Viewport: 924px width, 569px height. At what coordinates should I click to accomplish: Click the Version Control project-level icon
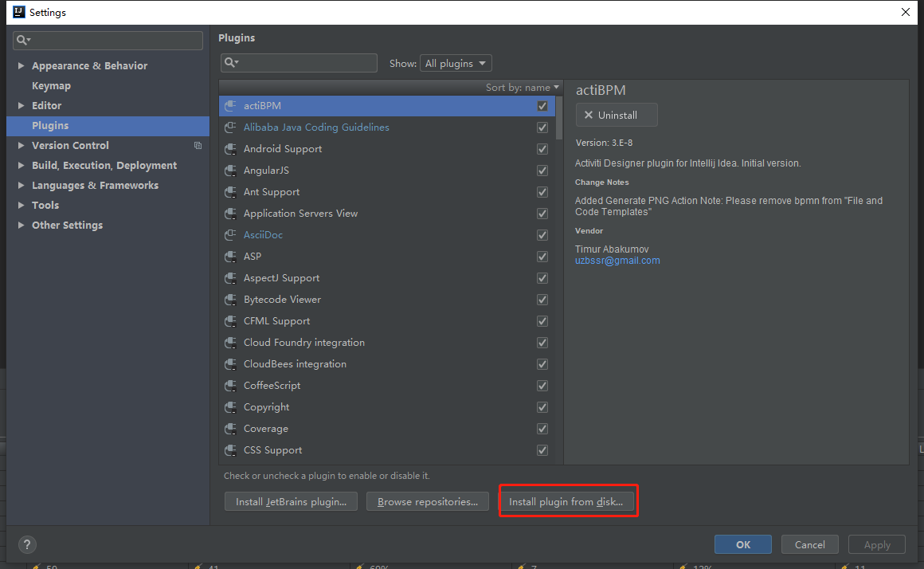198,146
